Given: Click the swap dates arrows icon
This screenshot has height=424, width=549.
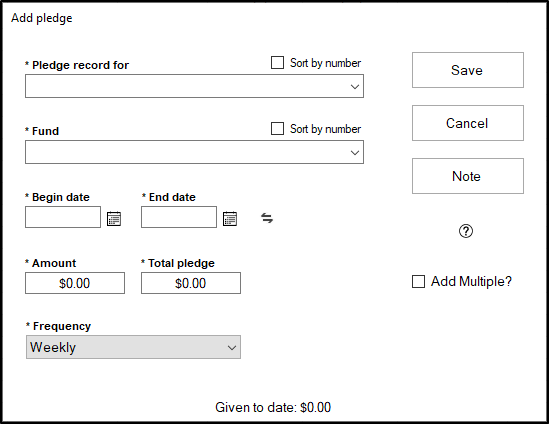Looking at the screenshot, I should pyautogui.click(x=267, y=218).
